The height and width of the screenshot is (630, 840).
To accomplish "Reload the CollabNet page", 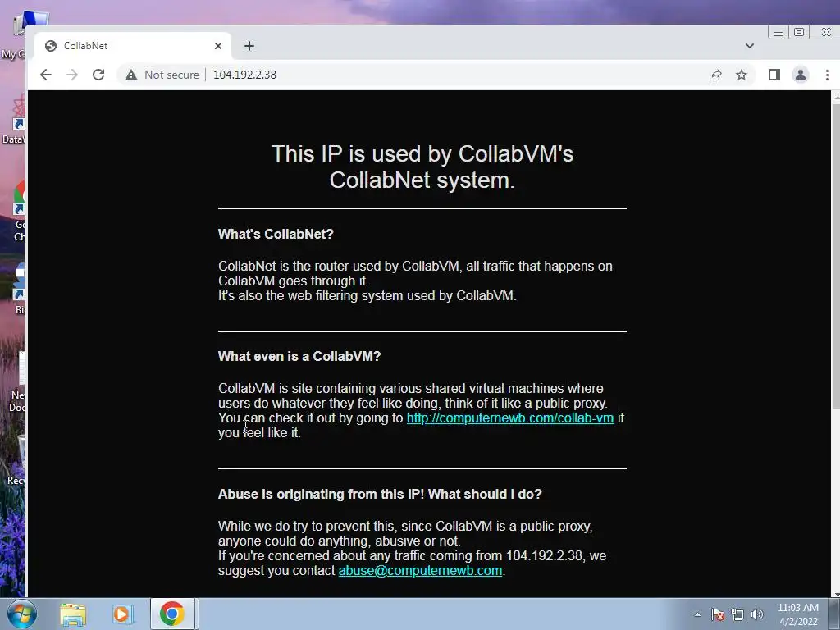I will 98,75.
